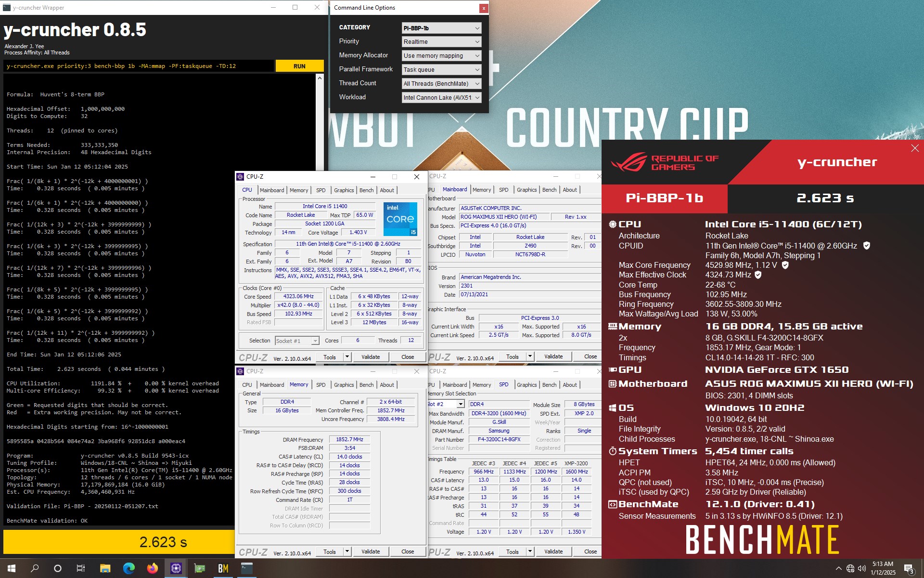This screenshot has height=578, width=924.
Task: Open SPD tab in CPU-Z CPU window
Action: [x=321, y=190]
